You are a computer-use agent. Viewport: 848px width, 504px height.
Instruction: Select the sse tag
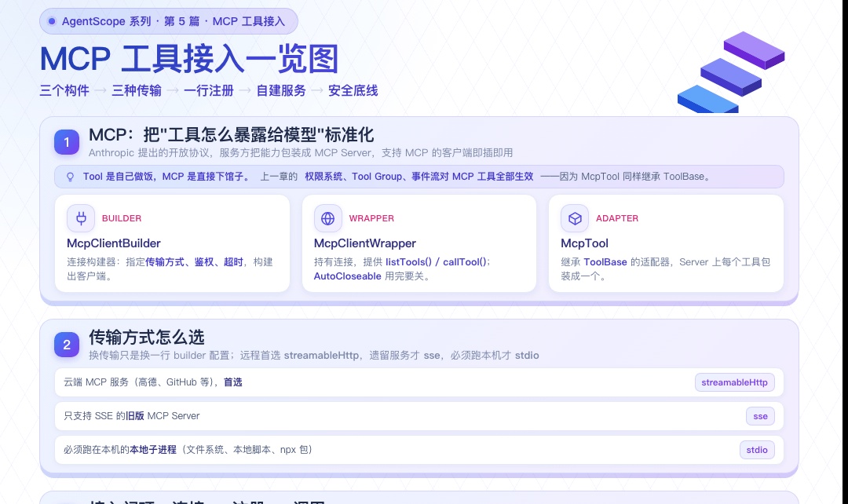[760, 416]
